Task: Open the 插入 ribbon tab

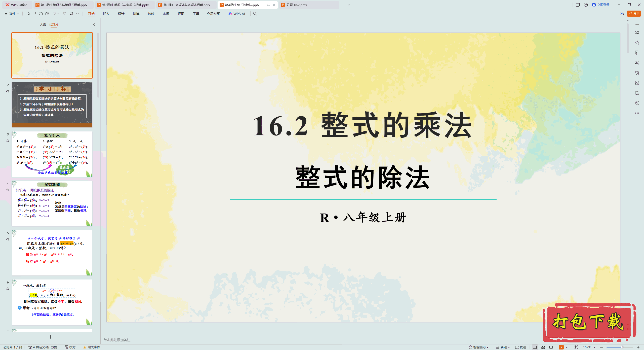Action: [x=106, y=14]
